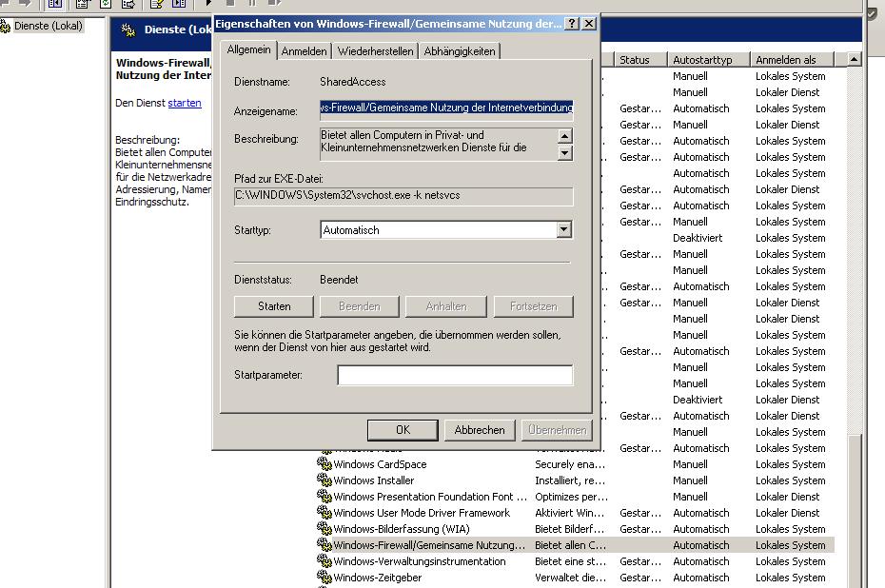Close the Eigenschaften dialog with X
This screenshot has height=588, width=885.
pos(589,23)
